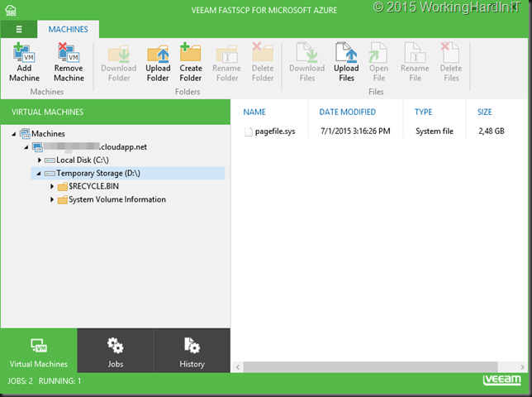Screen dimensions: 532x397
Task: Click the Rename File icon
Action: (x=415, y=53)
